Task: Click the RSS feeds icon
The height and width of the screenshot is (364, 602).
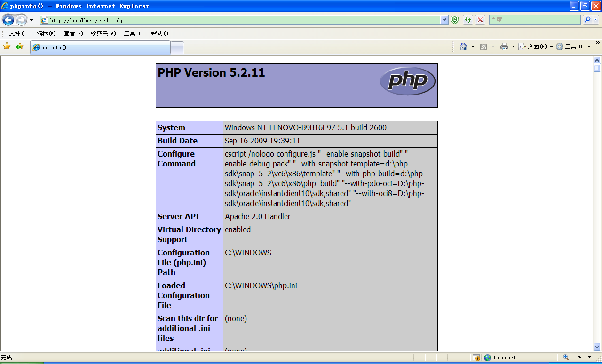Action: click(x=483, y=47)
